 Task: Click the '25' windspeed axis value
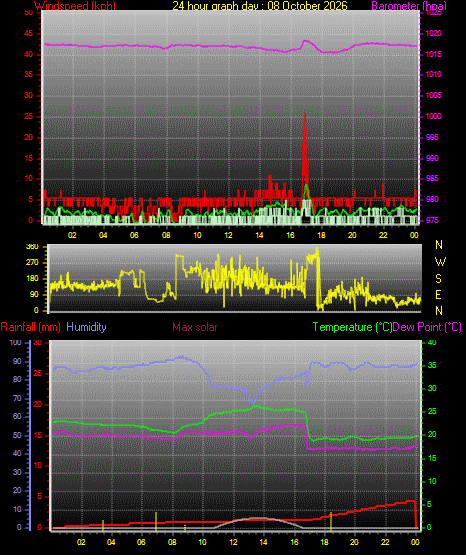pos(29,116)
